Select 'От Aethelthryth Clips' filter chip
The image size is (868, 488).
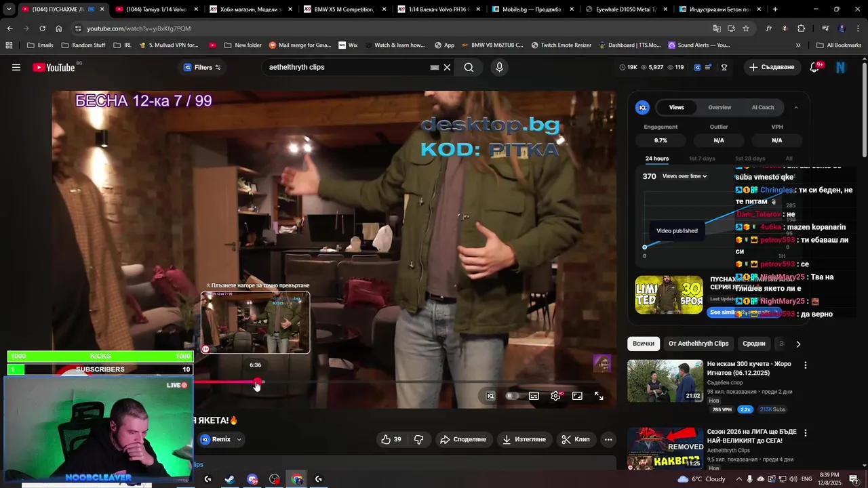[698, 344]
